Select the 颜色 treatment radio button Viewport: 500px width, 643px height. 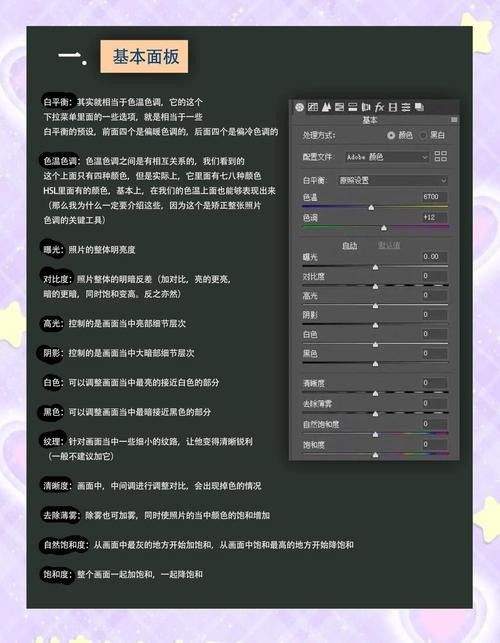tap(391, 135)
